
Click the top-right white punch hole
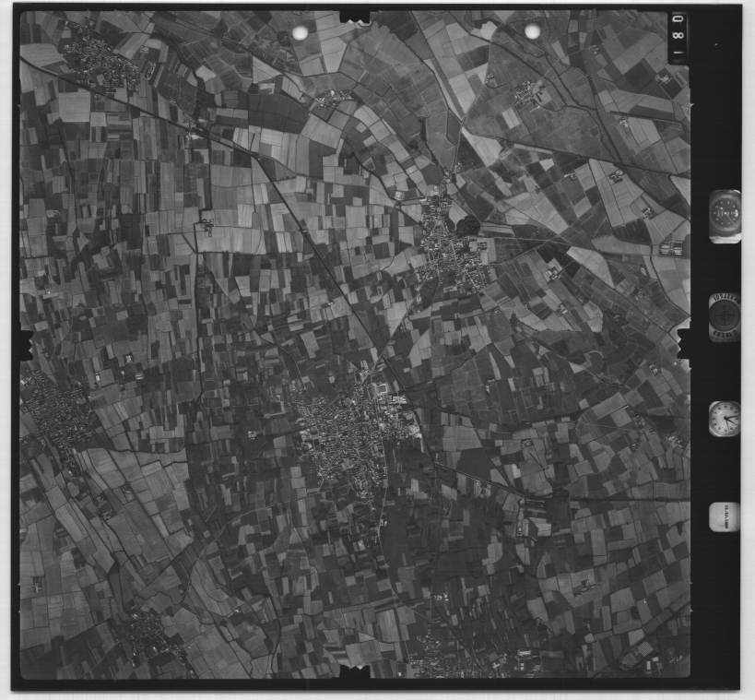(x=533, y=31)
